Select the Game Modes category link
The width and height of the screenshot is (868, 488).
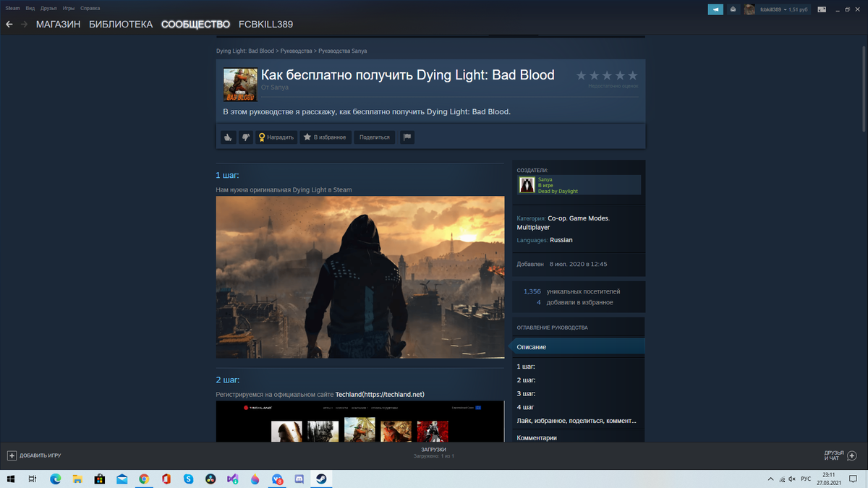pyautogui.click(x=589, y=218)
